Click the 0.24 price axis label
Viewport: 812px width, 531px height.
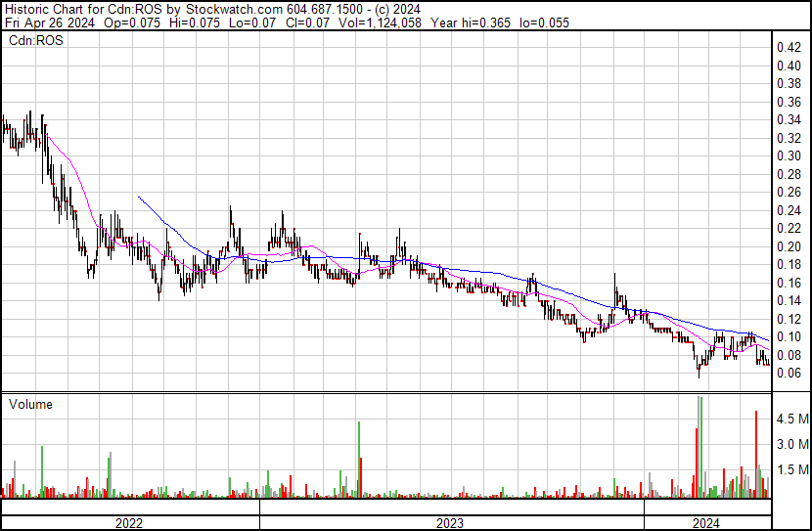[x=789, y=210]
